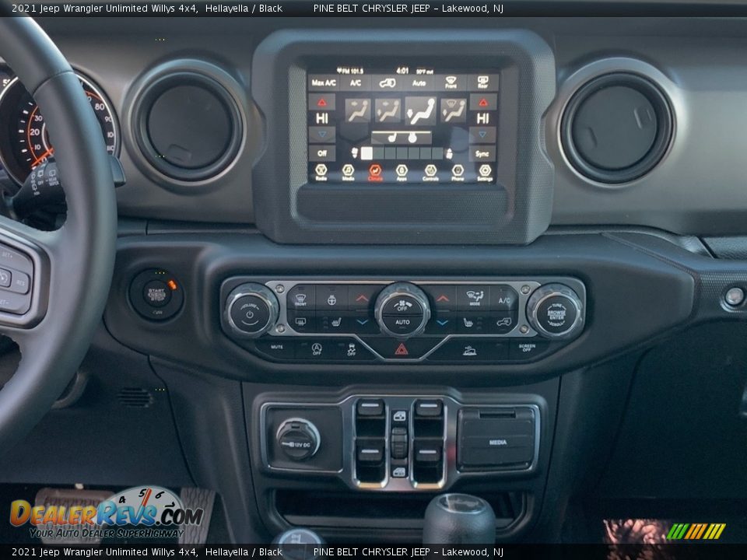Push the physical A/C button

tap(504, 299)
